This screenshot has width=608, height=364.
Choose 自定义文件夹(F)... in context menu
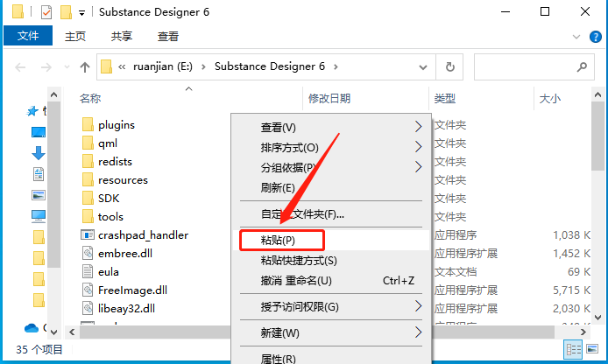coord(331,213)
